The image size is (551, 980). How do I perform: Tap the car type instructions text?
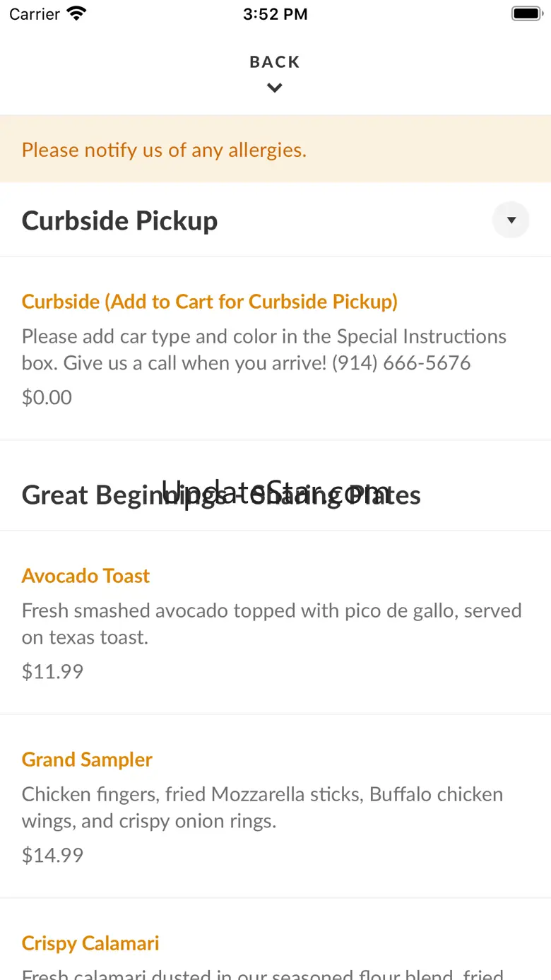click(263, 336)
